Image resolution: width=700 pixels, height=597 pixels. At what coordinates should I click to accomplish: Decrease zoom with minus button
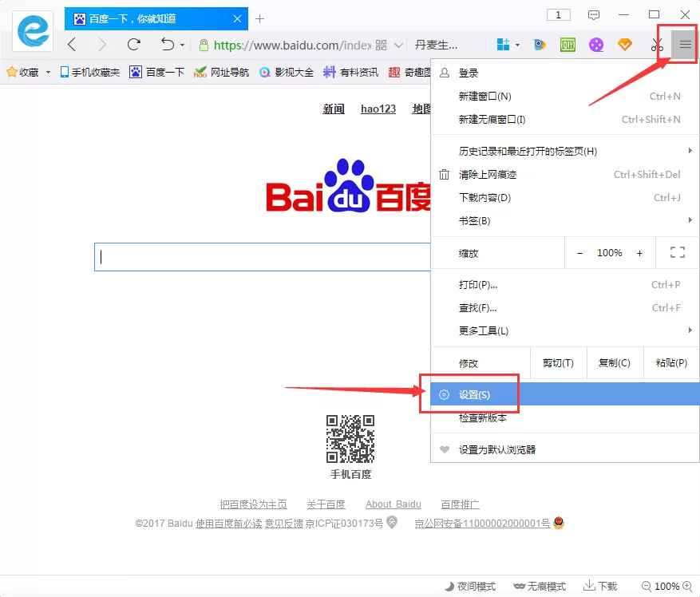[x=579, y=253]
